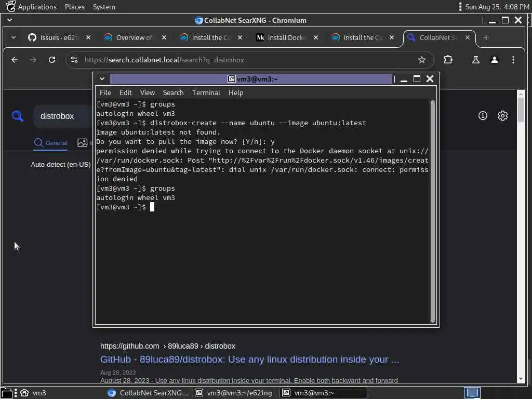Image resolution: width=532 pixels, height=399 pixels.
Task: Click the distrobox search query field
Action: pos(63,116)
